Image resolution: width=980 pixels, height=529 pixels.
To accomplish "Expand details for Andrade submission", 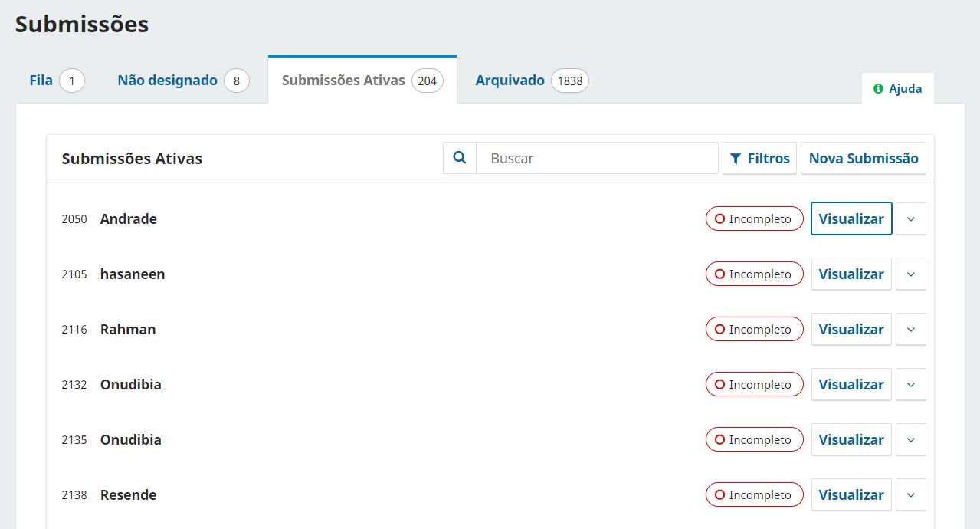I will 911,219.
